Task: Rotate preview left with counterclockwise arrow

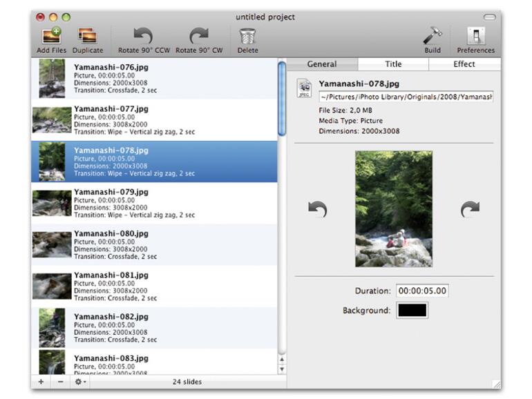Action: coord(317,209)
